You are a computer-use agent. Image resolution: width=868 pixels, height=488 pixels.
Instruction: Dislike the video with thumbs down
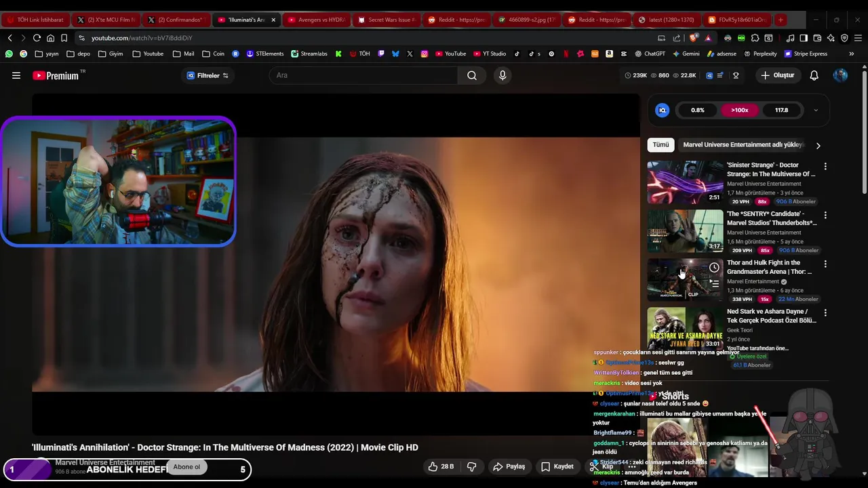coord(471,466)
